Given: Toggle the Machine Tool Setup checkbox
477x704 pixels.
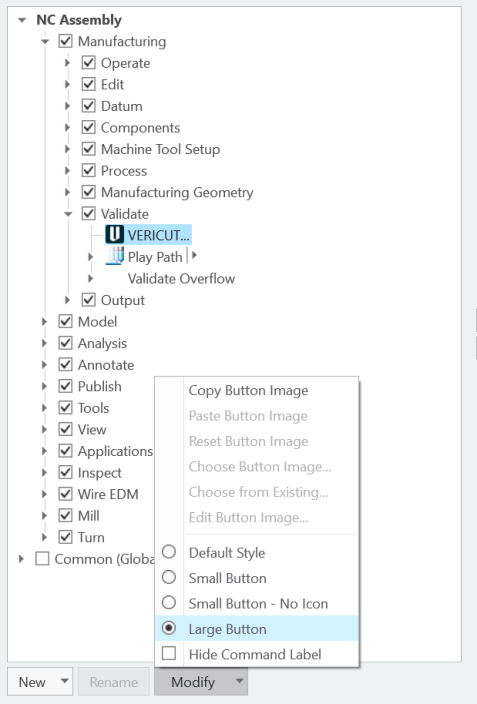Looking at the screenshot, I should pos(88,149).
